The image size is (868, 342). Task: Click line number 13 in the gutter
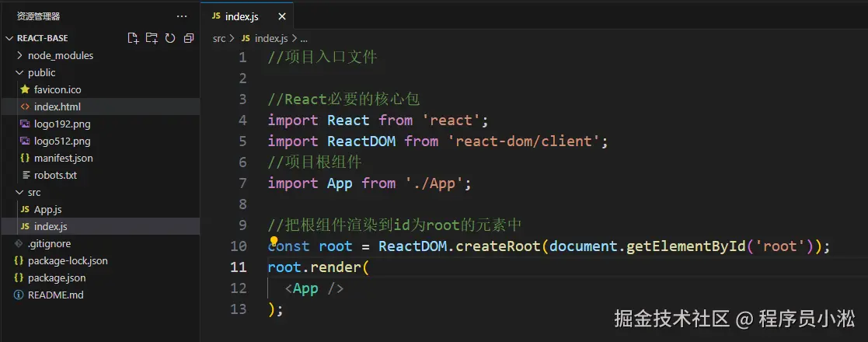(239, 309)
